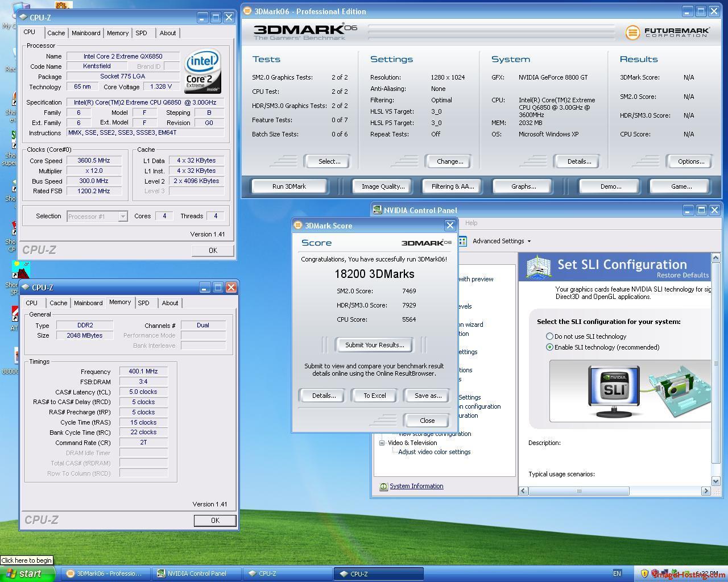Open System Information link
The image size is (728, 582).
tap(416, 486)
